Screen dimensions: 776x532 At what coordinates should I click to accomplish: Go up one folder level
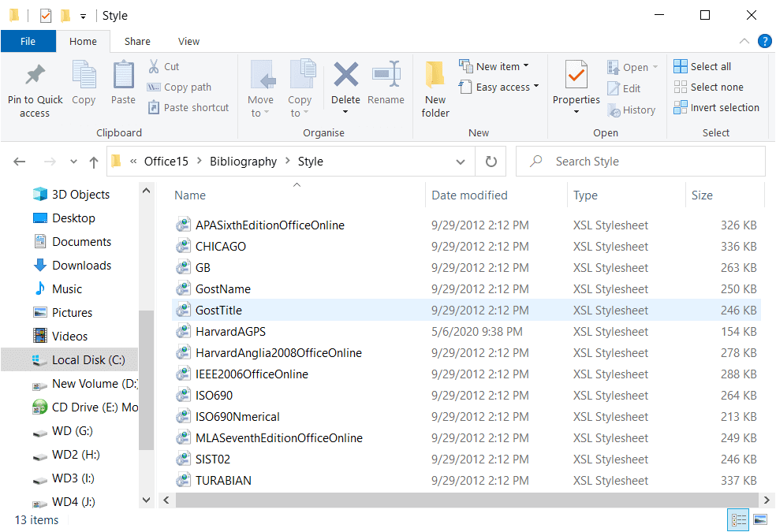[x=94, y=162]
